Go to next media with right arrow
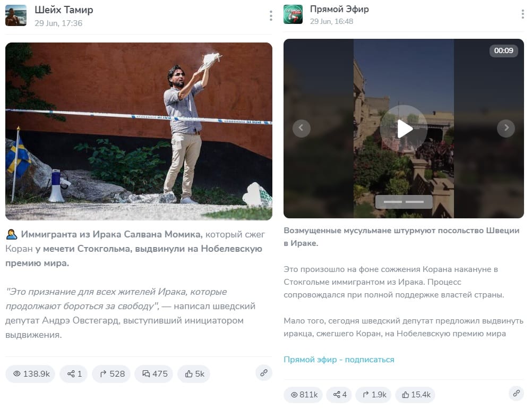532x408 pixels. pyautogui.click(x=506, y=128)
